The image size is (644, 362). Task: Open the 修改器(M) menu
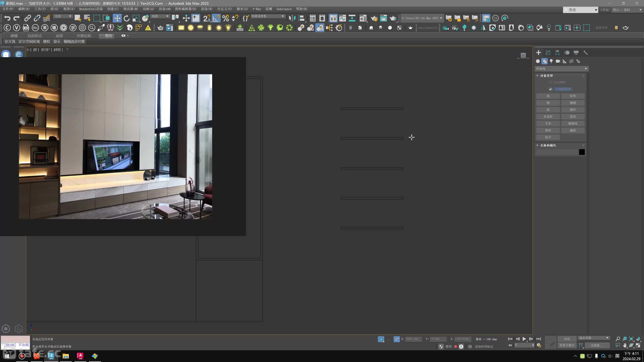[131, 9]
